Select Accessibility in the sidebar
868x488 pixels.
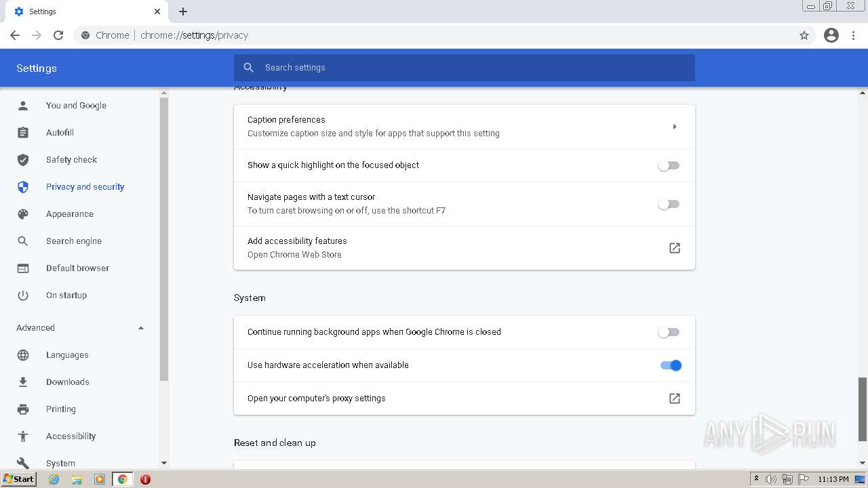pos(71,436)
